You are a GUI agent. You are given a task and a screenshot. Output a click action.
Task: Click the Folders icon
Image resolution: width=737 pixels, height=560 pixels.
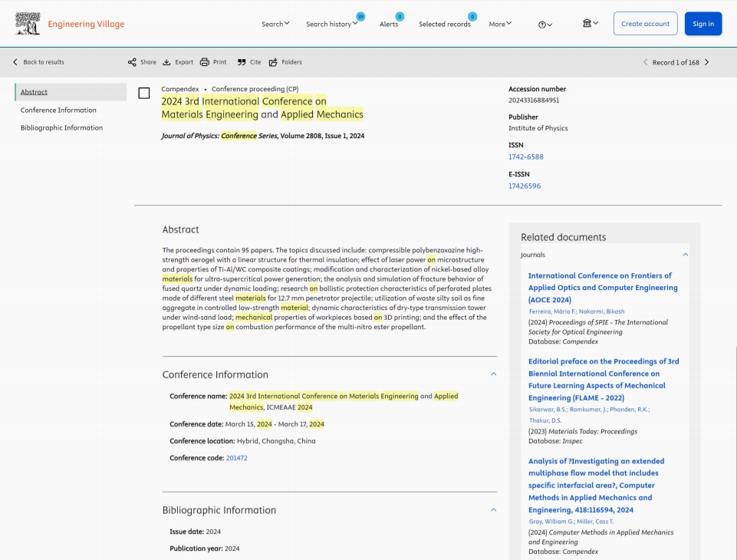coord(273,62)
